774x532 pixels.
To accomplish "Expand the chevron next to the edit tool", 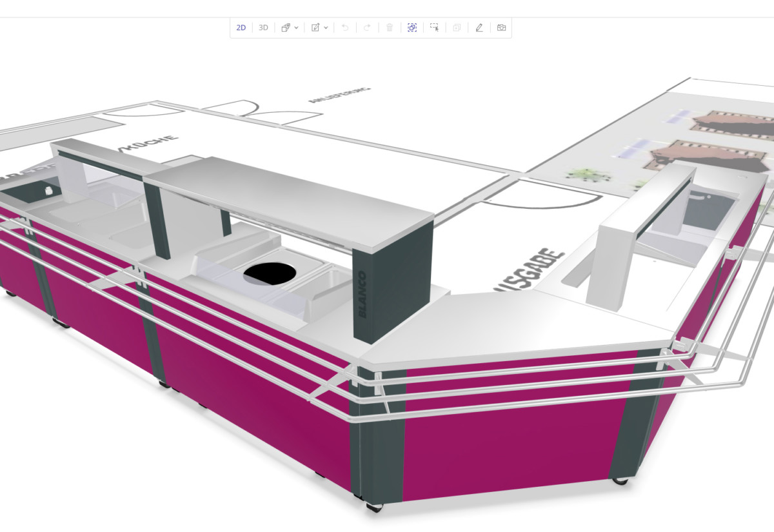I will click(x=324, y=28).
